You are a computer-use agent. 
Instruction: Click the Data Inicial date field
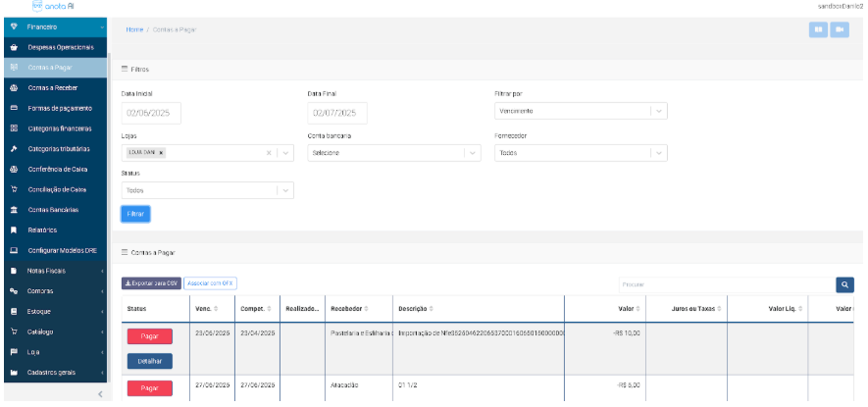coord(151,113)
